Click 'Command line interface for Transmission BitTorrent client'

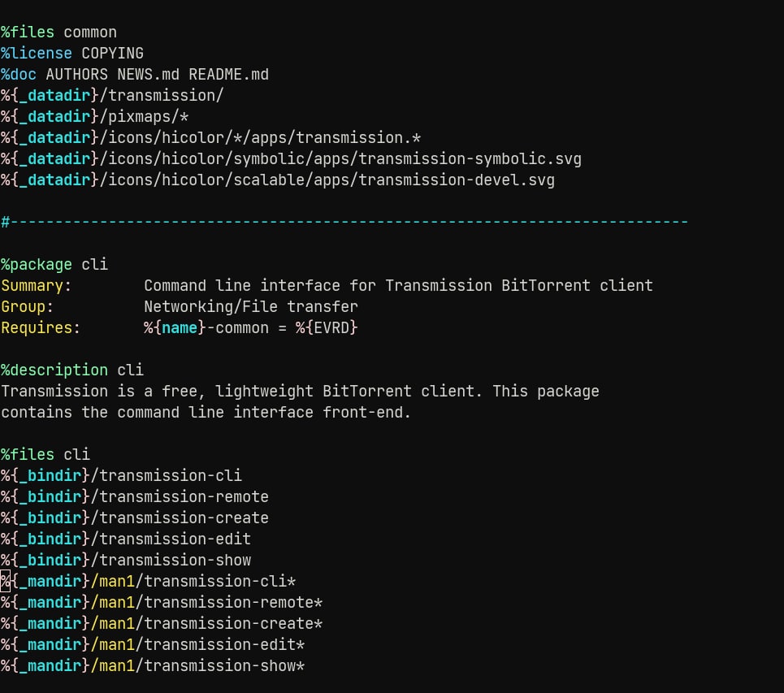pos(399,285)
